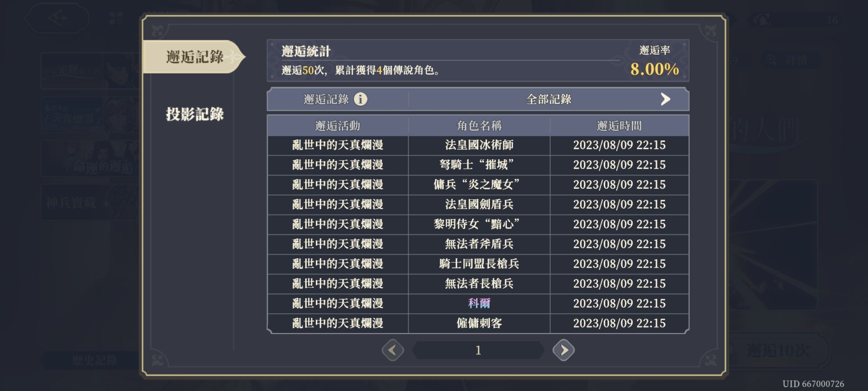The image size is (868, 391).
Task: Go to the previous records page arrow
Action: pyautogui.click(x=393, y=350)
